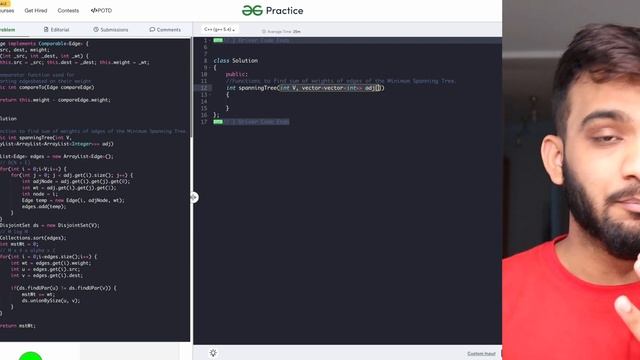Open the C++ language dropdown

pos(219,29)
